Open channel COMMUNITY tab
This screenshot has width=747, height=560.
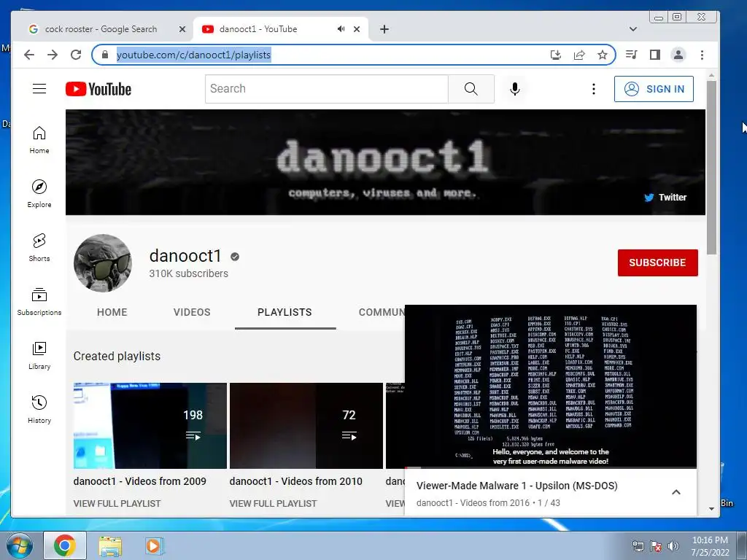pyautogui.click(x=382, y=312)
